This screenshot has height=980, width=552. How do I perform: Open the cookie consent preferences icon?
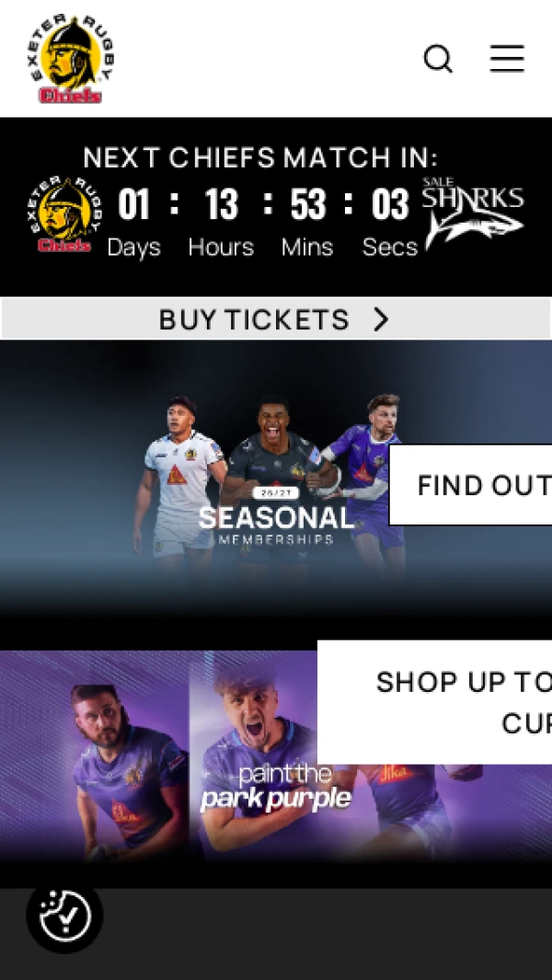(x=65, y=915)
